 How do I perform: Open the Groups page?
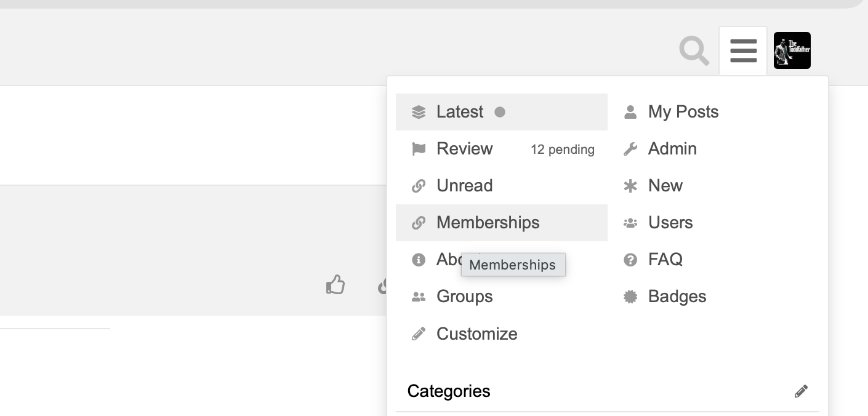(x=464, y=297)
